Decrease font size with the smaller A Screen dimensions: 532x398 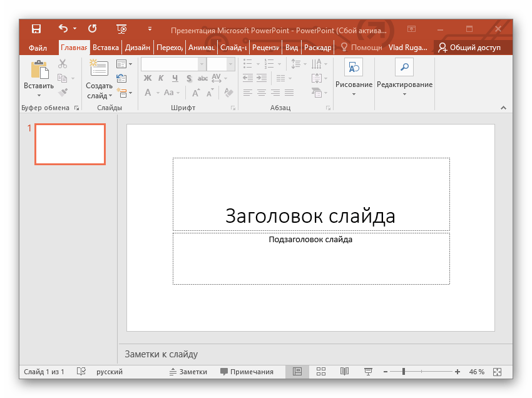[x=210, y=93]
